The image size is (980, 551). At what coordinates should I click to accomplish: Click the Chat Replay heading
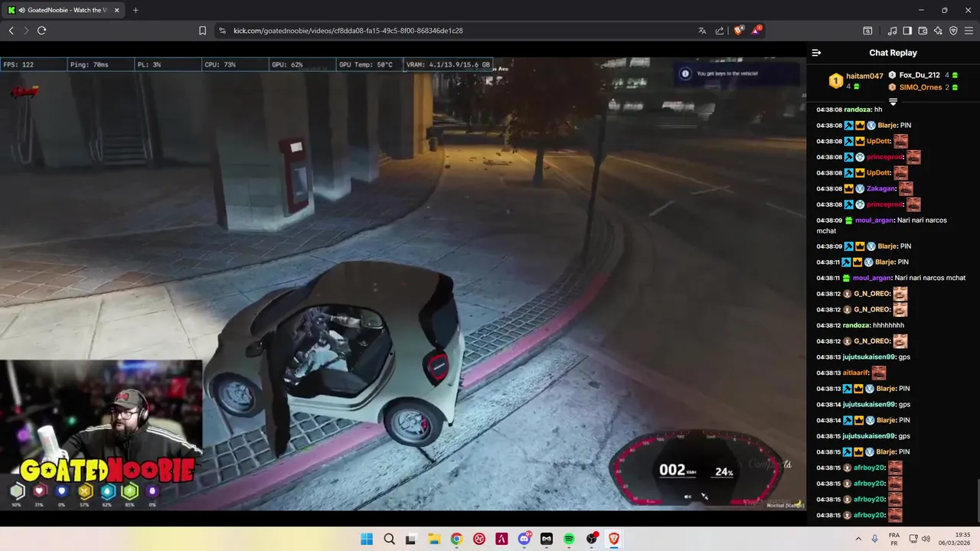coord(893,53)
